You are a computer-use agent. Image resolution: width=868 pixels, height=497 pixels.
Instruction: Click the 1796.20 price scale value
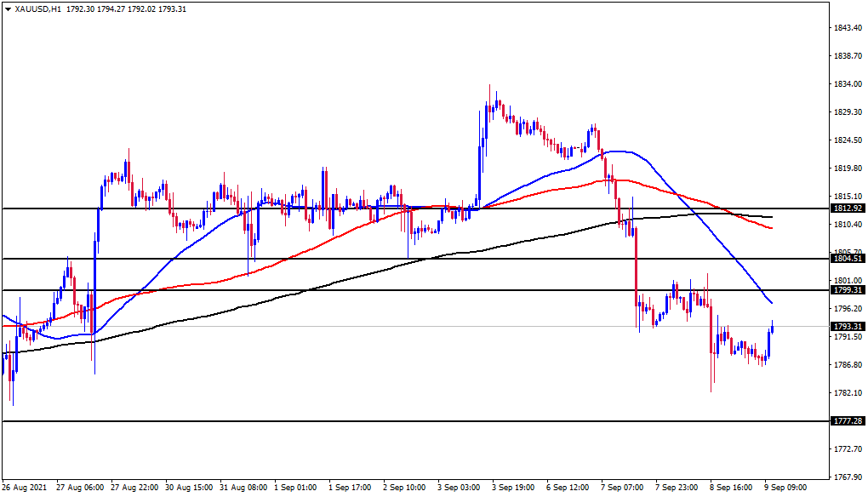(848, 308)
